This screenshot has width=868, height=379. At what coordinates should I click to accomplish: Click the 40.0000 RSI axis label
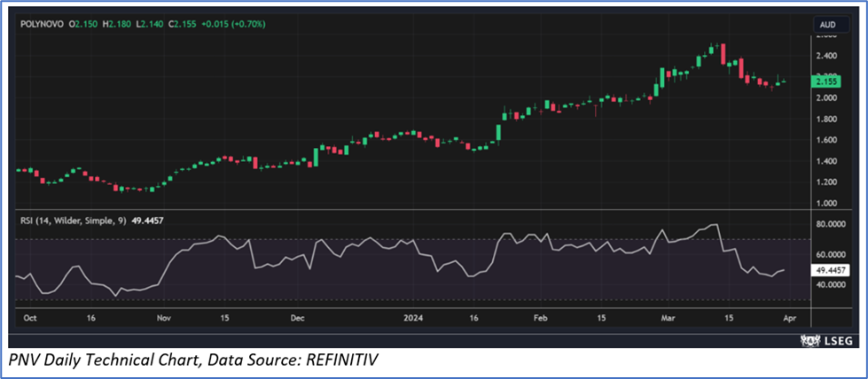[830, 285]
